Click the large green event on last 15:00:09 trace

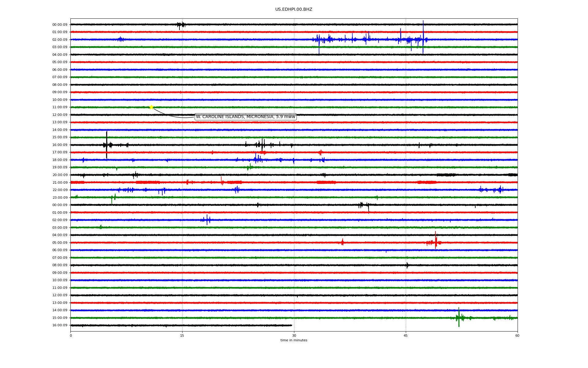459,317
